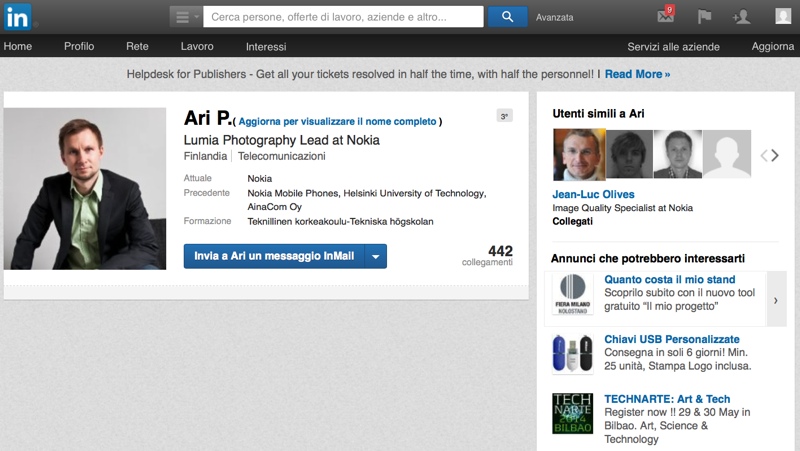The width and height of the screenshot is (800, 451).
Task: Open Jean-Luc Olives' photo thumbnail
Action: pyautogui.click(x=579, y=155)
